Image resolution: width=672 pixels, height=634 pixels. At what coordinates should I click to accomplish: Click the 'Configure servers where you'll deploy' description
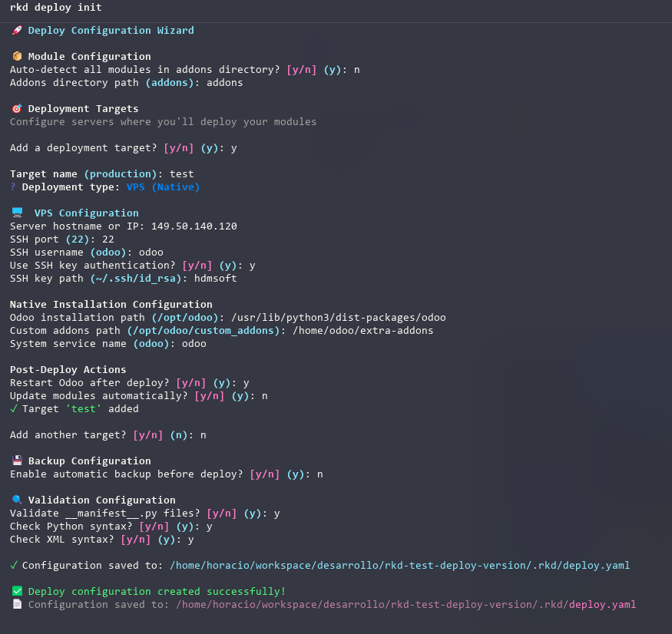pos(163,122)
